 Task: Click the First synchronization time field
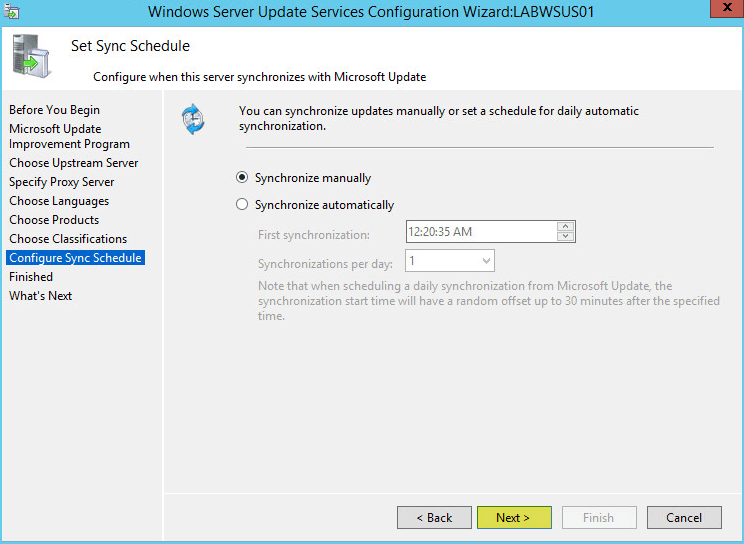click(x=480, y=232)
